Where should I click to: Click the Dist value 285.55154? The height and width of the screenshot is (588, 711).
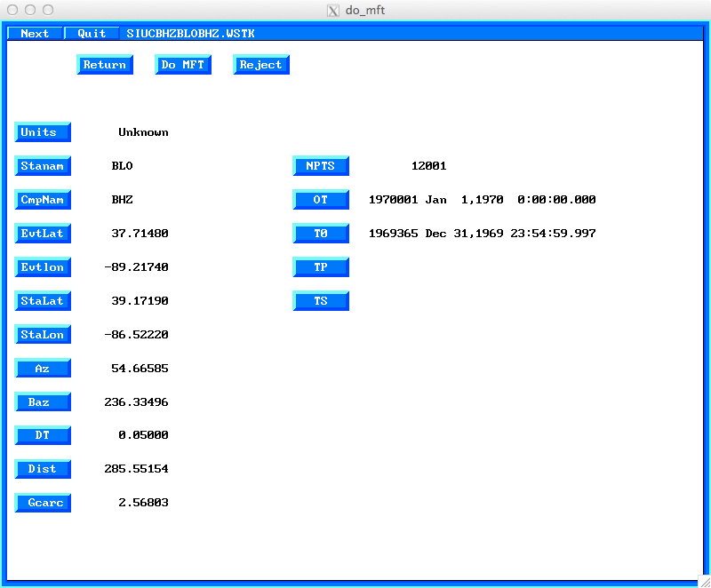[x=136, y=469]
